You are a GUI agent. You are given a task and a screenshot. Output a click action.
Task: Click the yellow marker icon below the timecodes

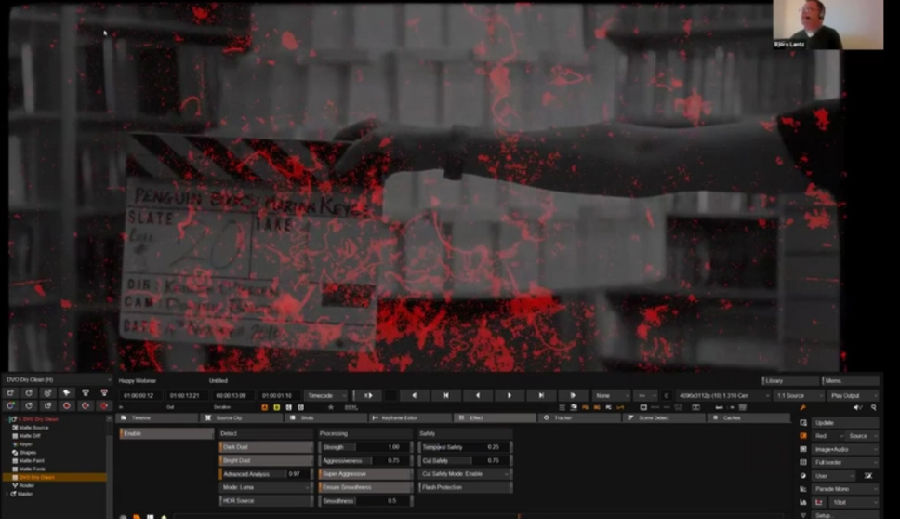pyautogui.click(x=277, y=408)
